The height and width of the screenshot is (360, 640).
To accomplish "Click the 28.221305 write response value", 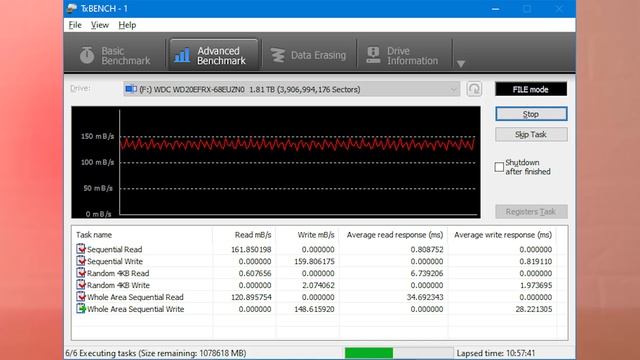I will [534, 309].
